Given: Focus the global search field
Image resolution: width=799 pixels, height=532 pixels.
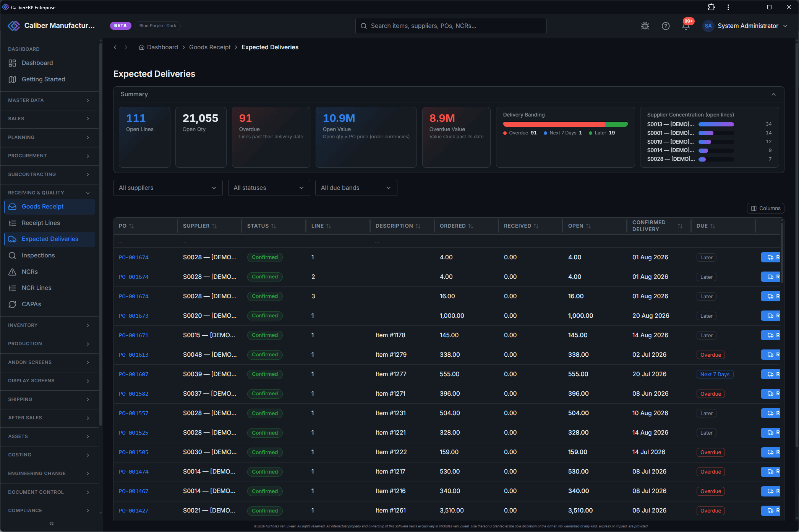Looking at the screenshot, I should [451, 26].
